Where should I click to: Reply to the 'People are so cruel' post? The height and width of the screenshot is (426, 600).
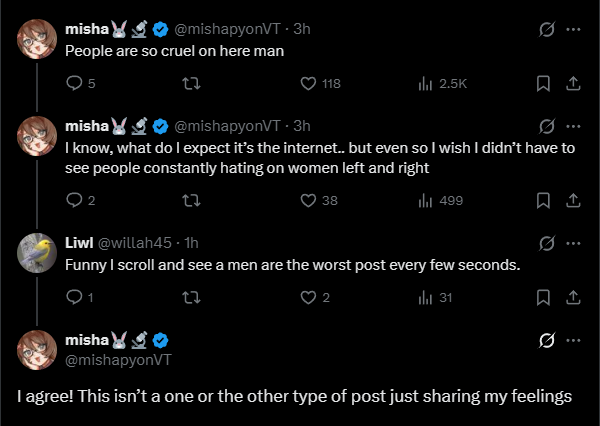pyautogui.click(x=73, y=84)
